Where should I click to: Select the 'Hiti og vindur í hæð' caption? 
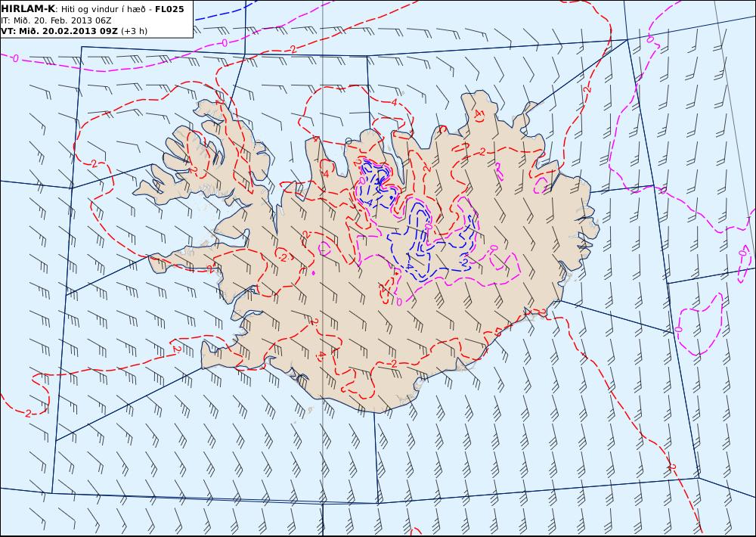pos(102,9)
